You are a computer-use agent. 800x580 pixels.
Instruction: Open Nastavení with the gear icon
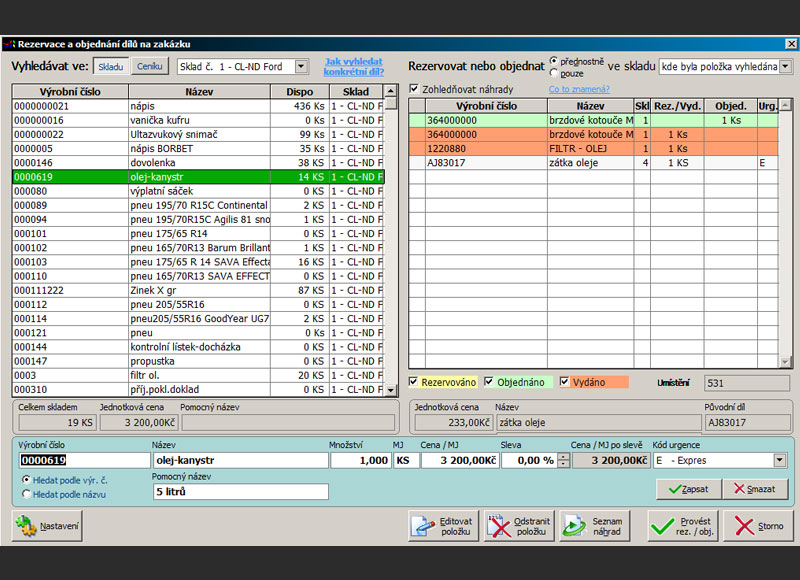pos(47,526)
